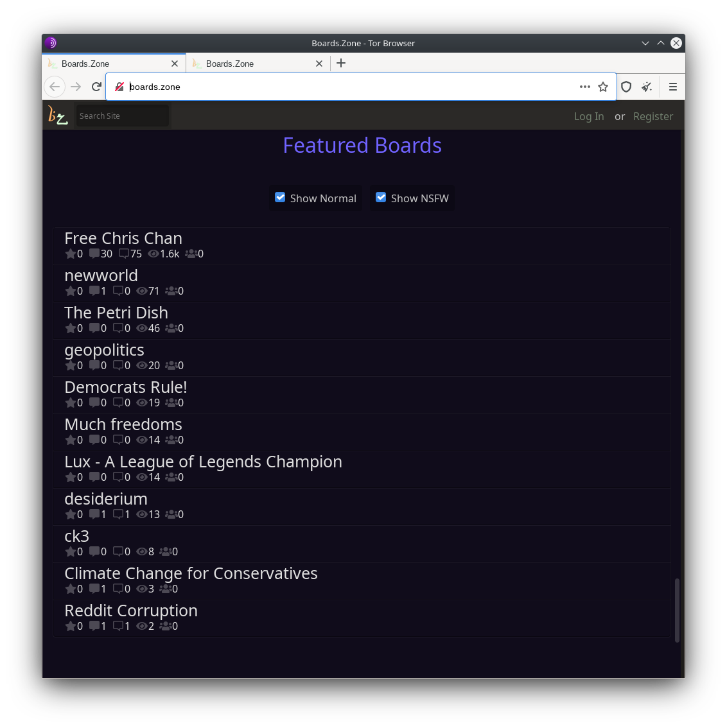Open the Free Chris Chan board

pyautogui.click(x=123, y=238)
